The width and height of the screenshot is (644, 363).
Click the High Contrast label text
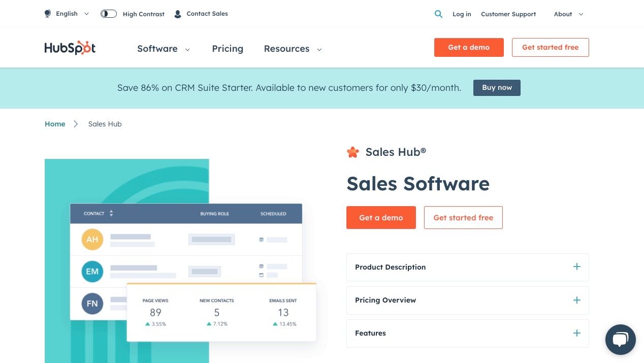pos(144,14)
